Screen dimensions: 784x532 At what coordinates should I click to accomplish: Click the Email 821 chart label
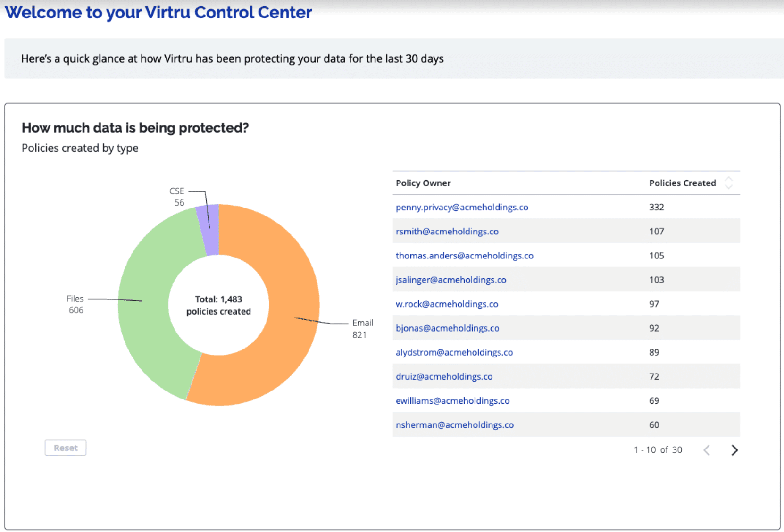pyautogui.click(x=362, y=329)
